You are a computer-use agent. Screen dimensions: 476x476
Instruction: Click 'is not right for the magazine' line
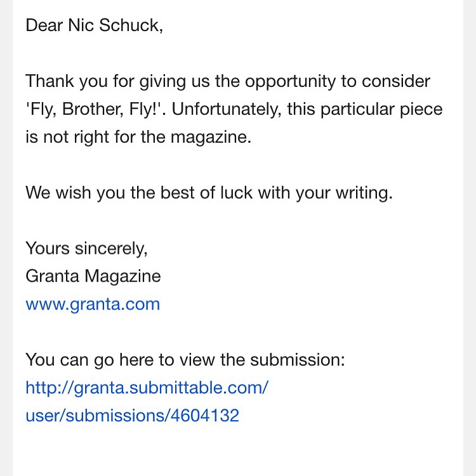tap(138, 137)
